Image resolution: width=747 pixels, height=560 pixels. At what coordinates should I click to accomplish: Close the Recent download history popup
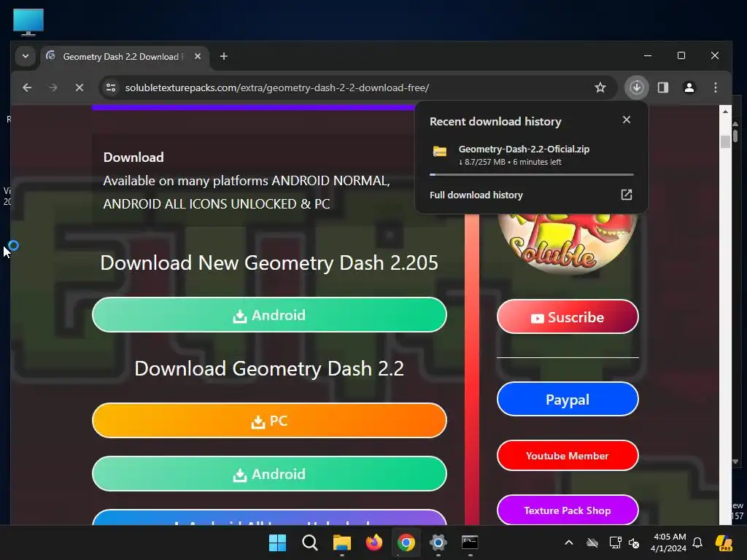point(627,120)
